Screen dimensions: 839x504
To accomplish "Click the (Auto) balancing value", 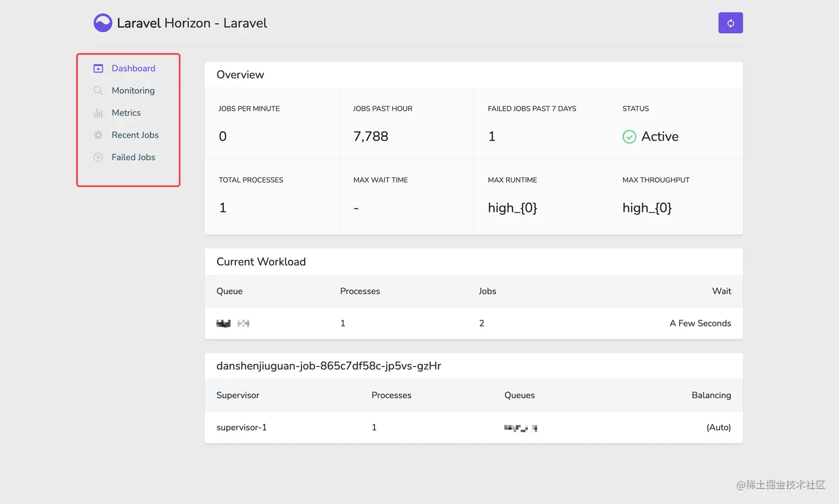I will [x=719, y=427].
